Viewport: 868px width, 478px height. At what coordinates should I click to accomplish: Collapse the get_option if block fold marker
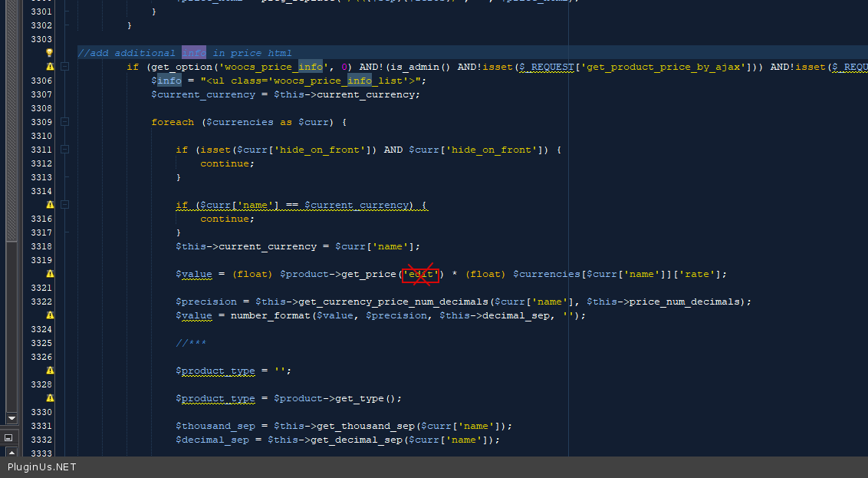(65, 67)
